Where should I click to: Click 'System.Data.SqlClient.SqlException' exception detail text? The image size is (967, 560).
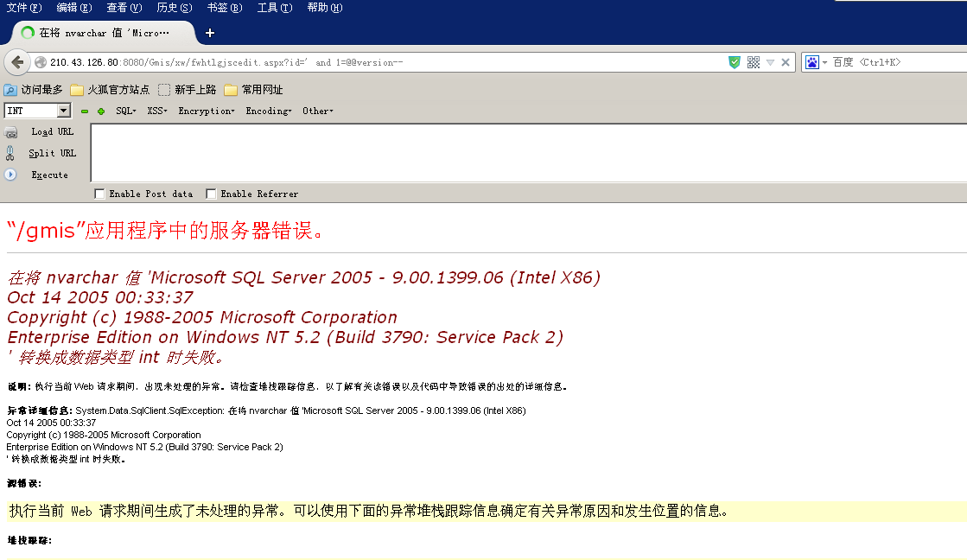[x=150, y=410]
